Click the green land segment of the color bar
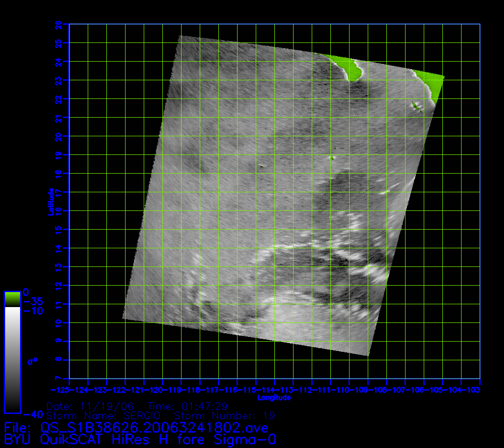 12,299
